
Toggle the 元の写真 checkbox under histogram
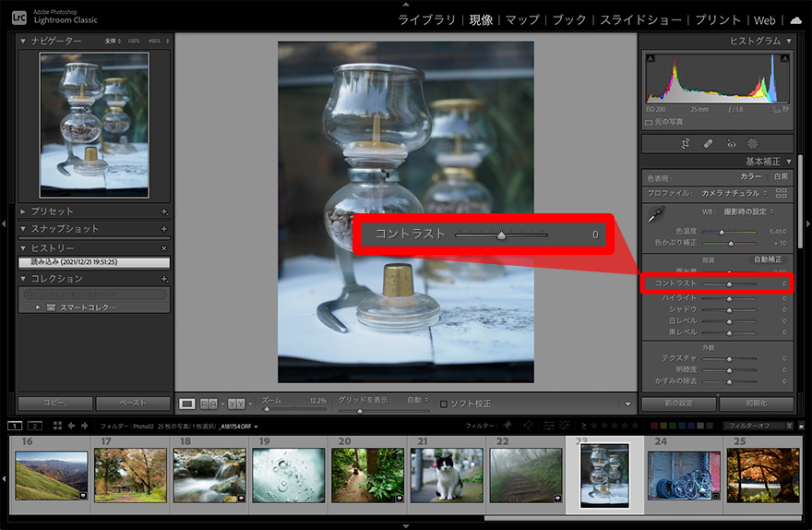650,121
